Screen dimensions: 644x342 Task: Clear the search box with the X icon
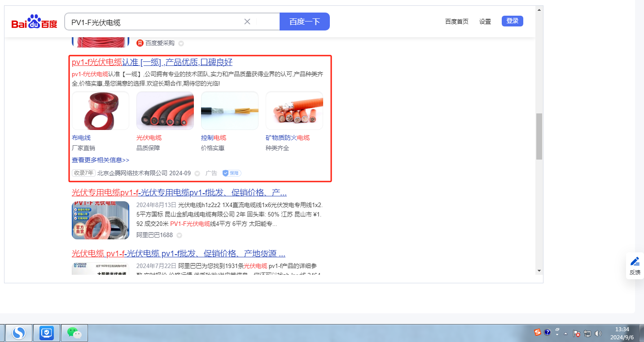(x=247, y=22)
